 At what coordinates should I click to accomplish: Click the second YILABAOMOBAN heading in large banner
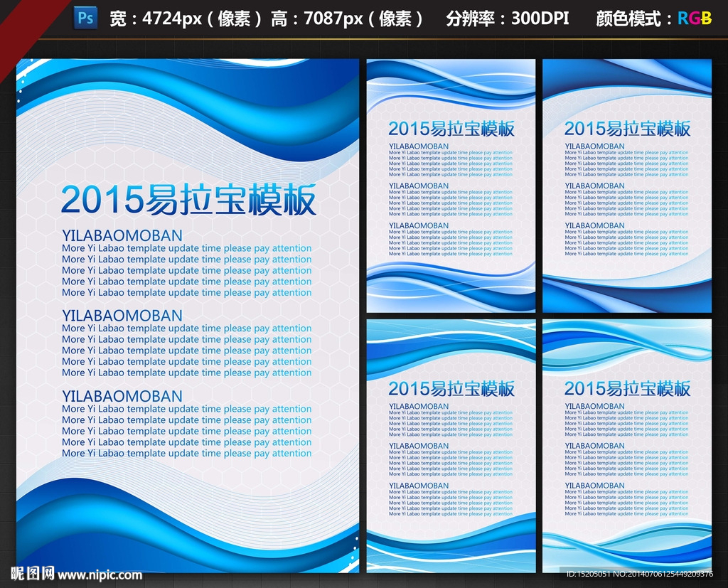(122, 316)
